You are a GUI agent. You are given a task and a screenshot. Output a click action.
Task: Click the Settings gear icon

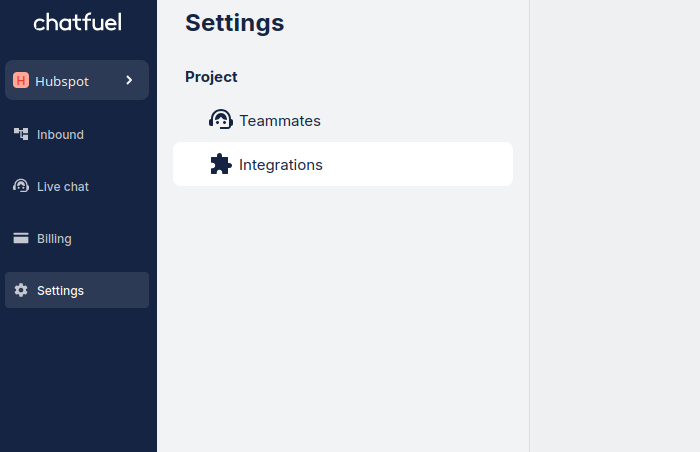21,290
